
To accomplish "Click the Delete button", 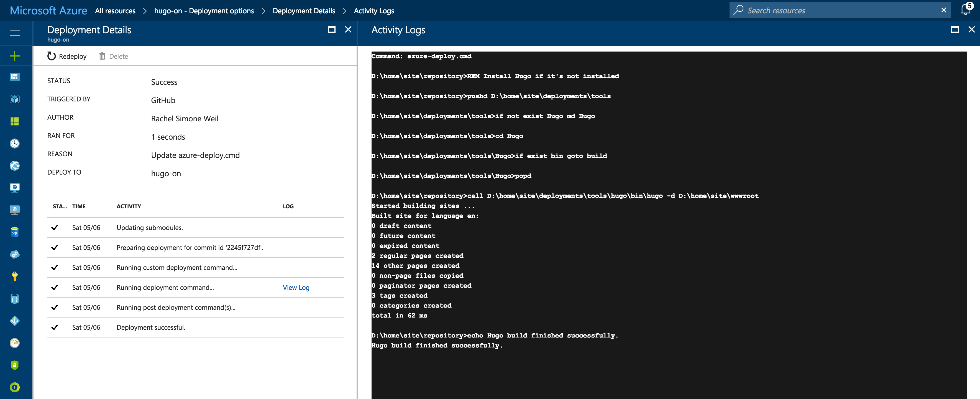I will point(114,56).
